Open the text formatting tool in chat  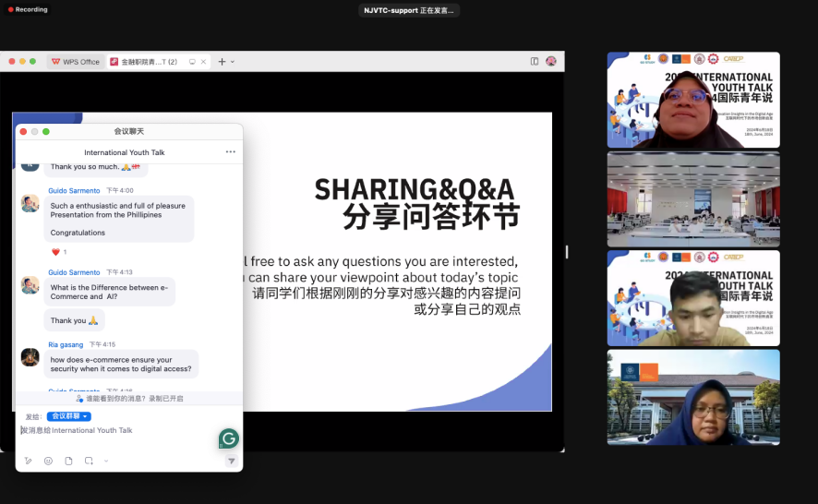(x=28, y=461)
